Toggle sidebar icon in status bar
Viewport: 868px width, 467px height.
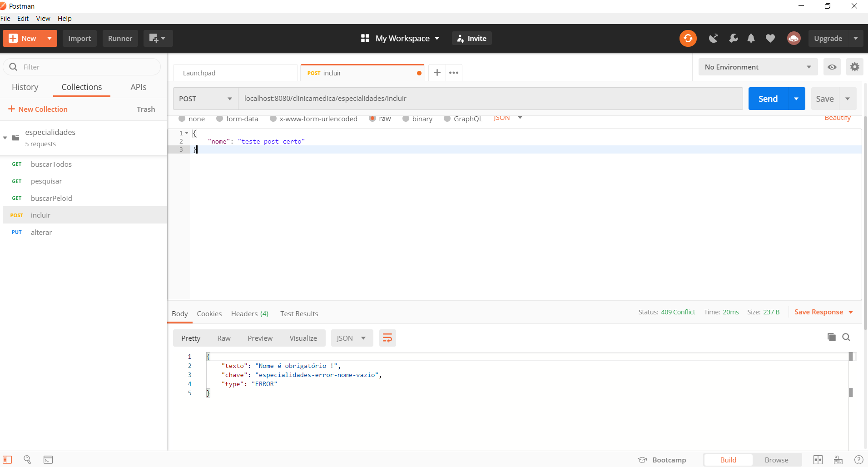7,460
